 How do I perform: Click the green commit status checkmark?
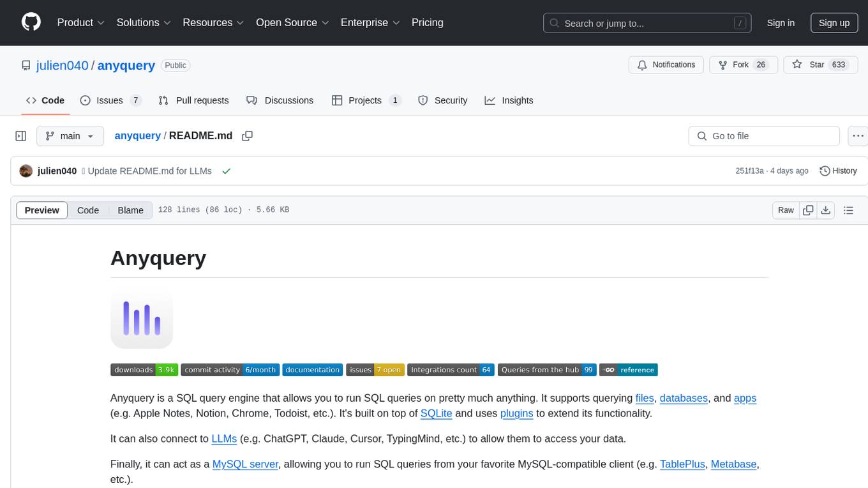tap(226, 171)
